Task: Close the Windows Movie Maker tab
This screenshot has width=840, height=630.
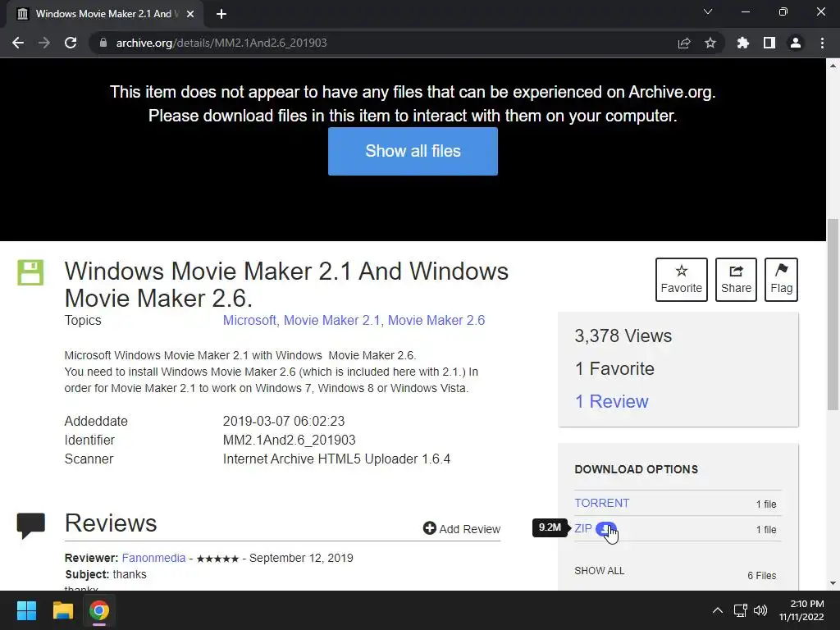Action: point(190,15)
